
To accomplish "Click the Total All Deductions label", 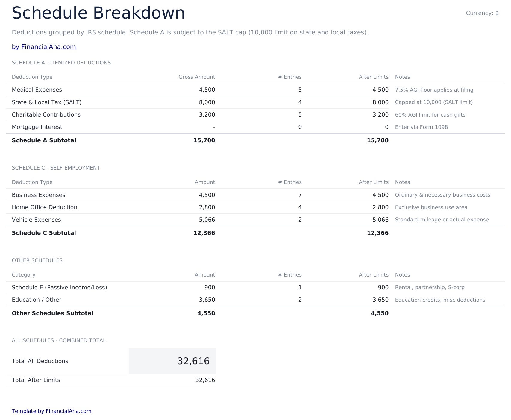I will [40, 361].
